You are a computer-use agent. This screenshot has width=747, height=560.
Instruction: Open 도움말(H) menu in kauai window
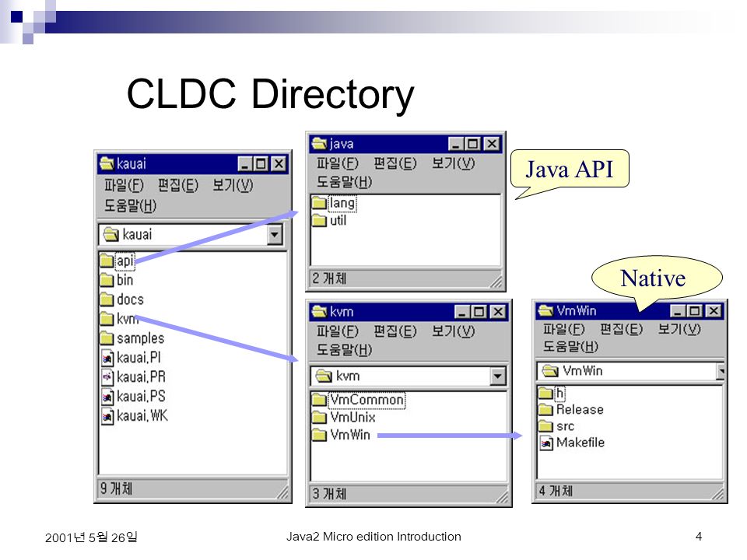(x=131, y=205)
